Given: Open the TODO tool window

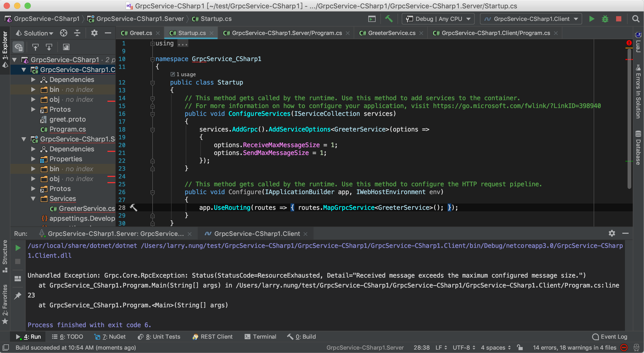Looking at the screenshot, I should 67,337.
